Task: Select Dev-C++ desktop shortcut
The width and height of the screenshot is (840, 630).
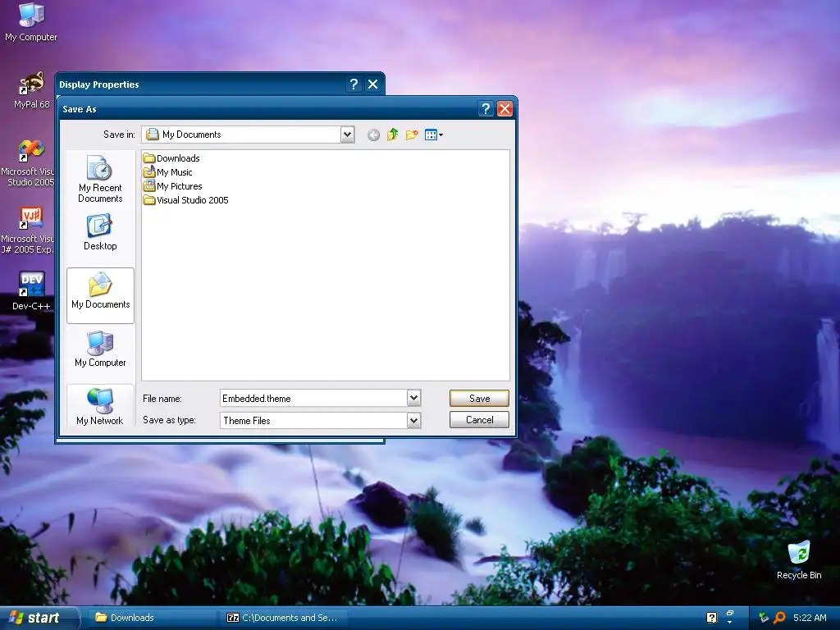Action: pyautogui.click(x=32, y=290)
